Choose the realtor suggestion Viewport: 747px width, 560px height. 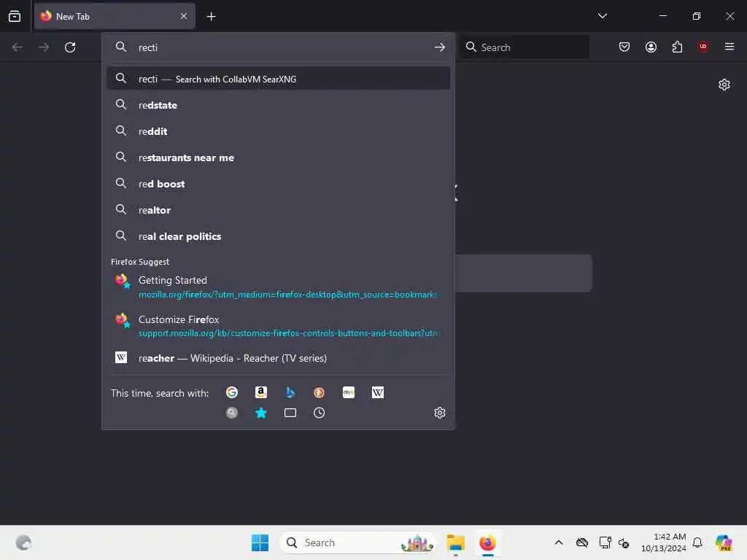[x=278, y=210]
